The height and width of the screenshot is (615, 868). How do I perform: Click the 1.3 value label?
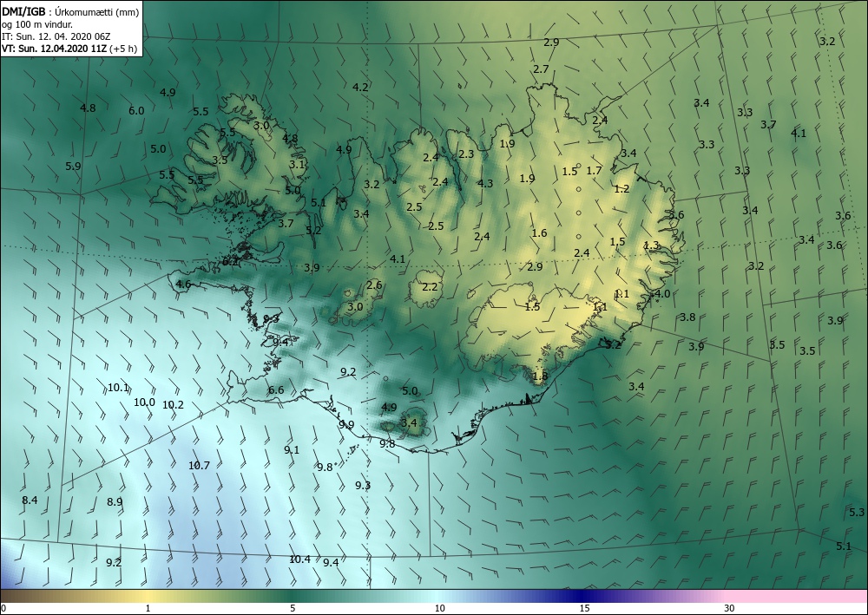click(x=652, y=245)
